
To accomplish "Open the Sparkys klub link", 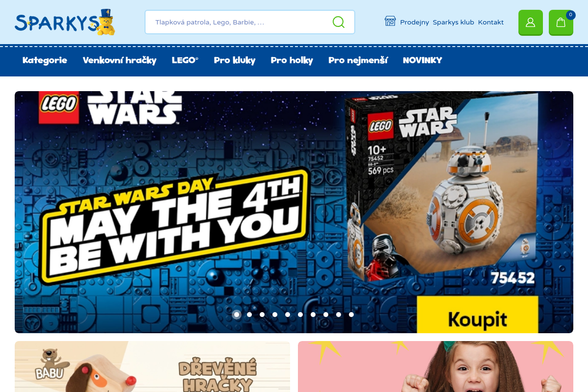I will tap(453, 22).
